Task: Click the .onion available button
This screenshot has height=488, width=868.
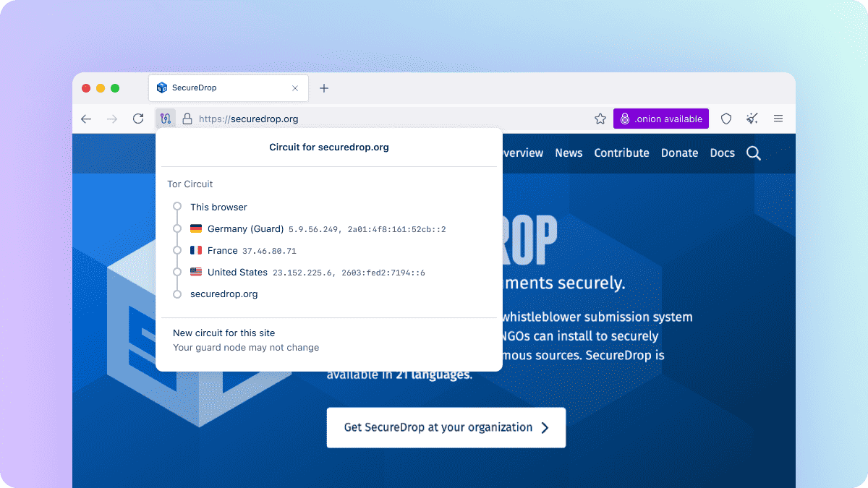Action: coord(661,119)
